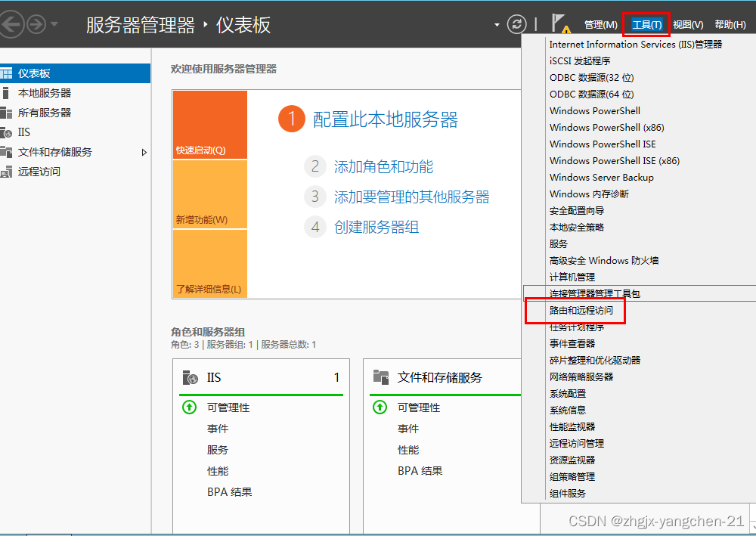756x536 pixels.
Task: Click the refresh icon in header
Action: click(516, 24)
